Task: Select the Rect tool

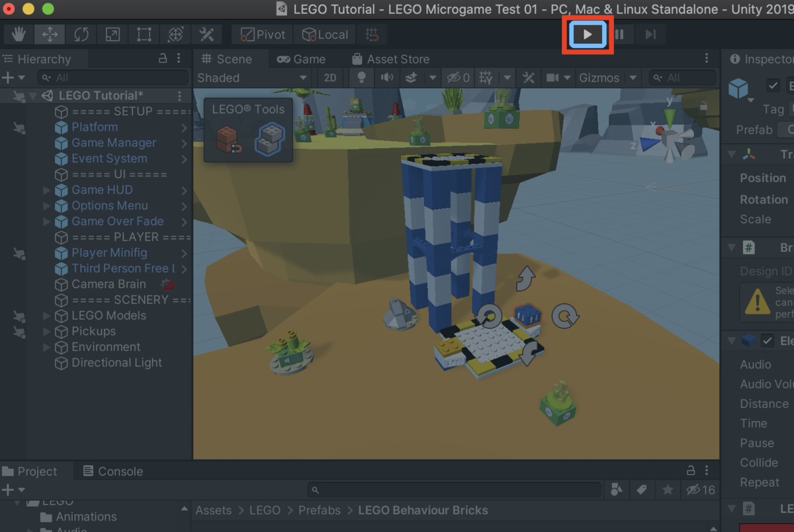Action: 144,34
